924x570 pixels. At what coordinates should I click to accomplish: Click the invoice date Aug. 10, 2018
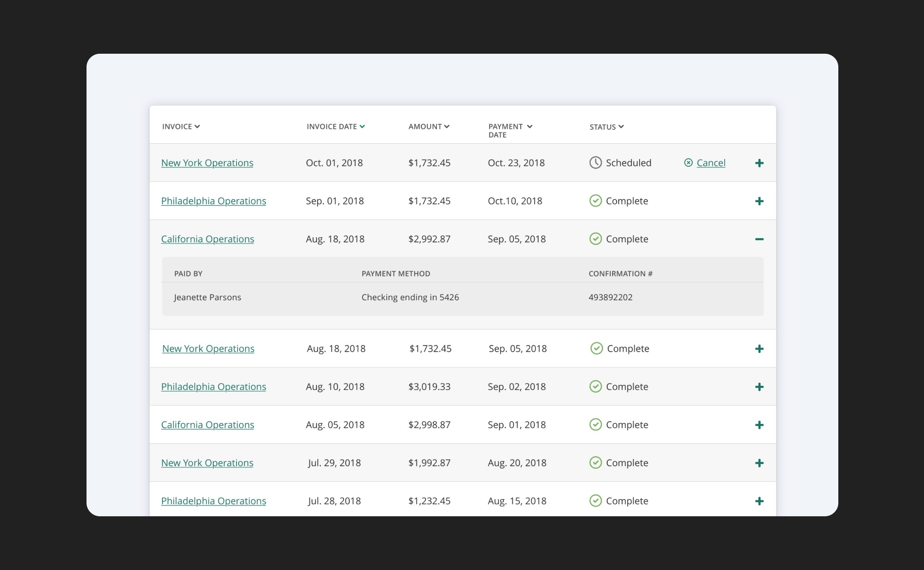point(335,387)
